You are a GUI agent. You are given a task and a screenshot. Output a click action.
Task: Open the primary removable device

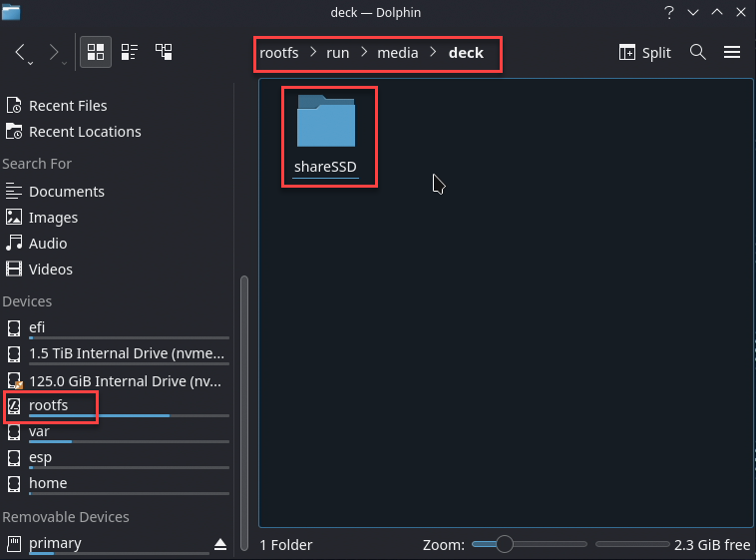click(x=107, y=544)
